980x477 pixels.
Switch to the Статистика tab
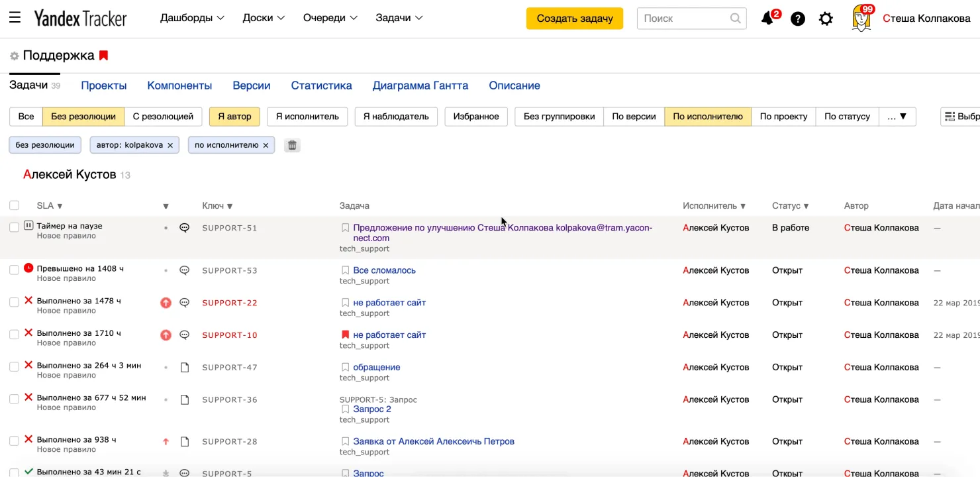[321, 85]
